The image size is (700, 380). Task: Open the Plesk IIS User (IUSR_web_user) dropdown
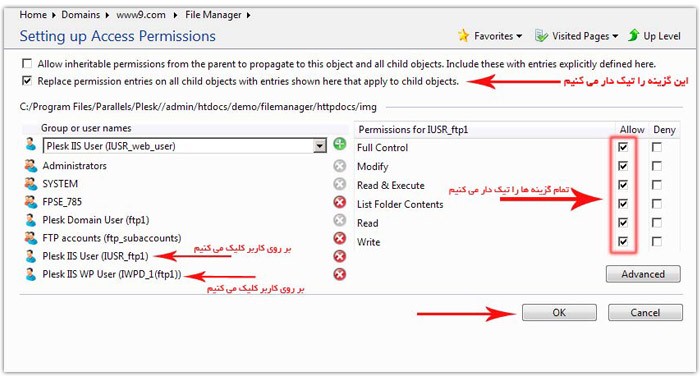tap(320, 146)
